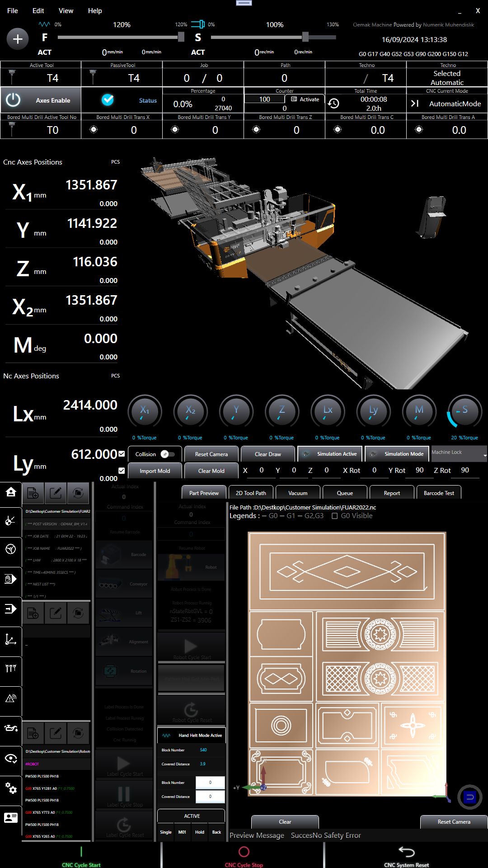Toggle the Status checkmark indicator
Viewport: 488px width, 868px height.
(108, 100)
